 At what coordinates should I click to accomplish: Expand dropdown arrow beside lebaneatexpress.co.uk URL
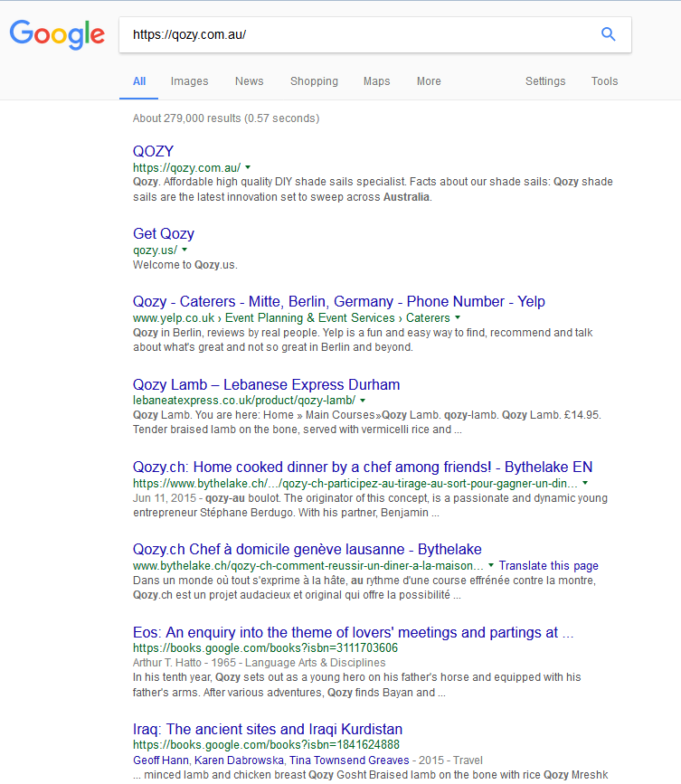click(x=363, y=401)
